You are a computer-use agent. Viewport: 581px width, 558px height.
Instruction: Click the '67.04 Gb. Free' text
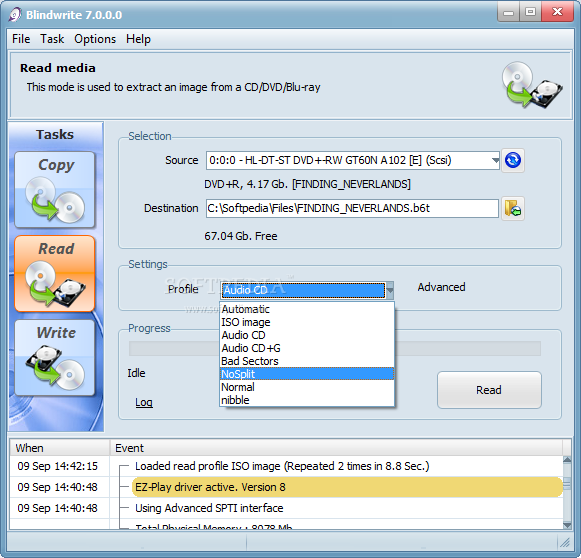241,236
